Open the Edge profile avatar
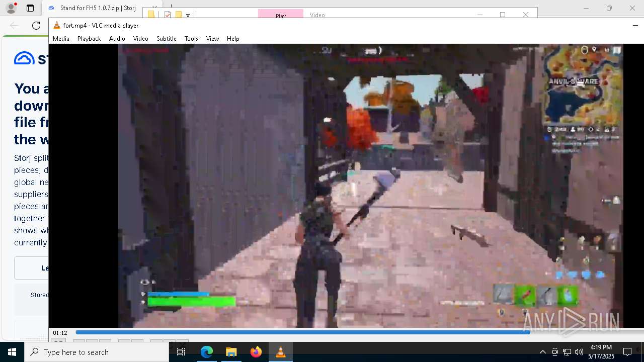Viewport: 644px width, 362px height. (x=11, y=8)
